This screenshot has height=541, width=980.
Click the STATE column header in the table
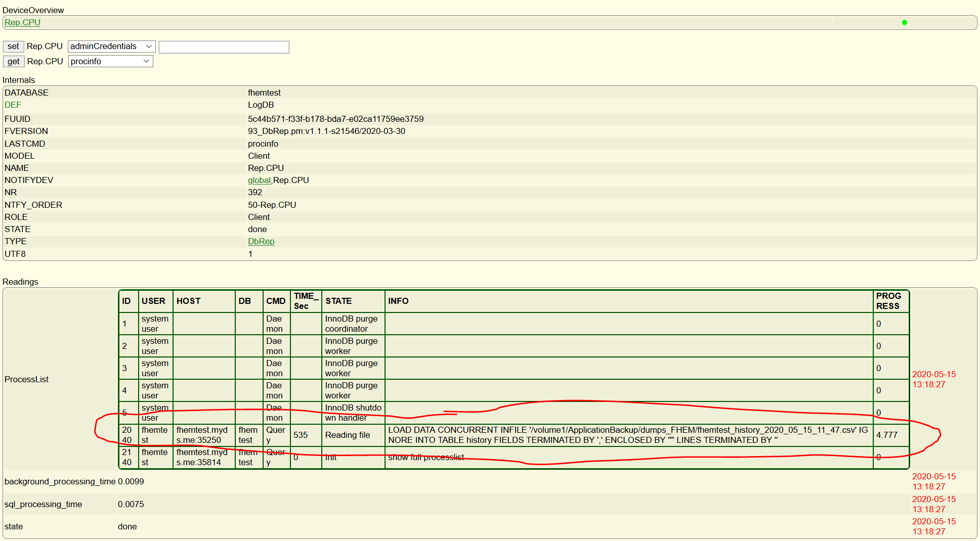[x=338, y=301]
